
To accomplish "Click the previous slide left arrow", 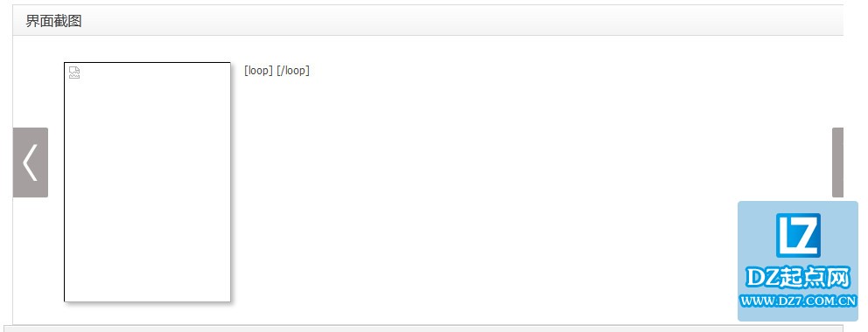I will click(x=31, y=163).
